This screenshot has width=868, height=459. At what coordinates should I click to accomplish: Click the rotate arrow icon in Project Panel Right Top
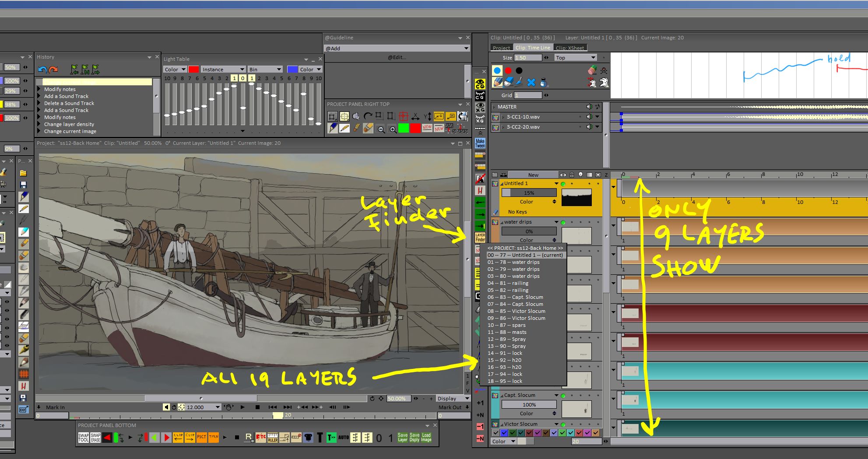pyautogui.click(x=368, y=116)
